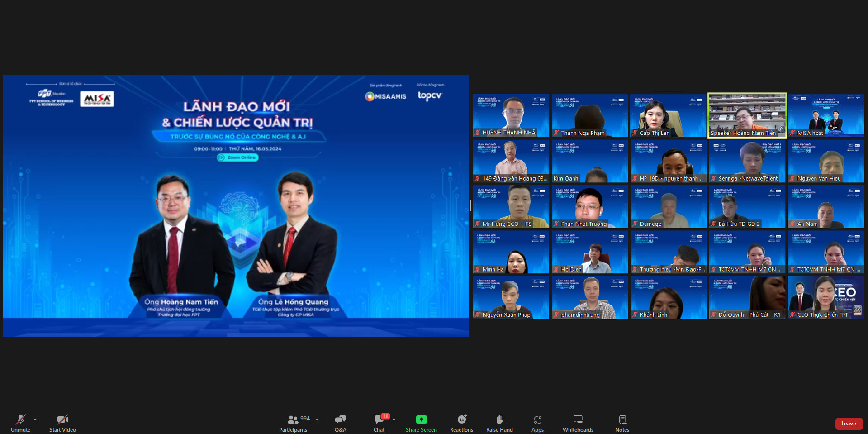Click the 994 participants count
The height and width of the screenshot is (434, 868).
click(305, 419)
